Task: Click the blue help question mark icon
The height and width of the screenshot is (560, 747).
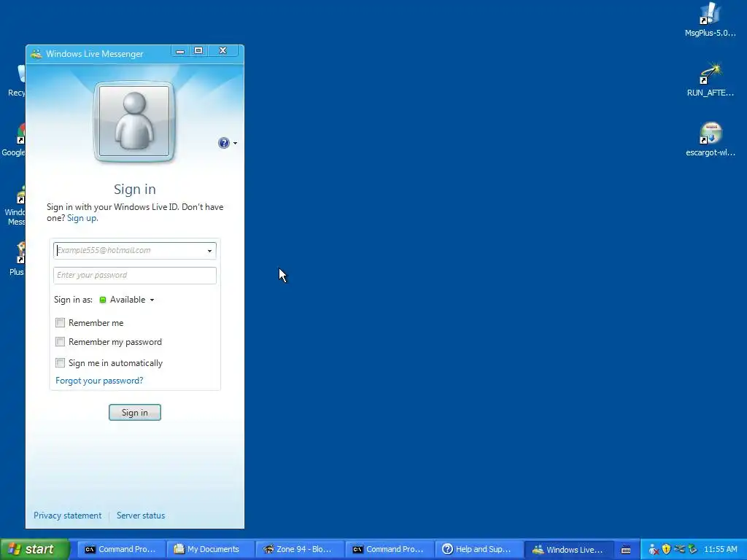Action: pyautogui.click(x=223, y=143)
